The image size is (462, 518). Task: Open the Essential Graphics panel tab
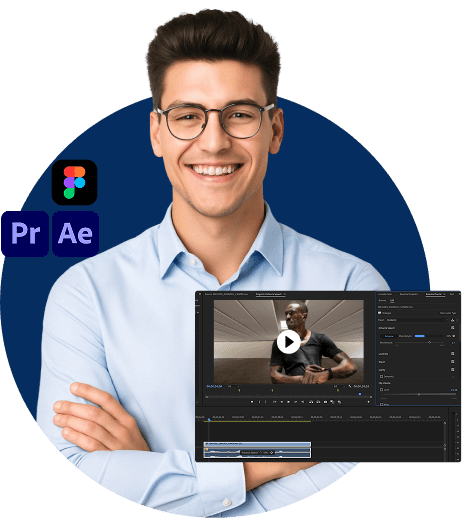[x=409, y=294]
